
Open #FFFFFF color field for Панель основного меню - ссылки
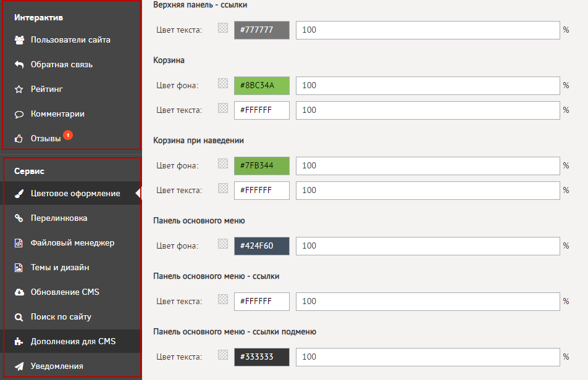point(262,302)
